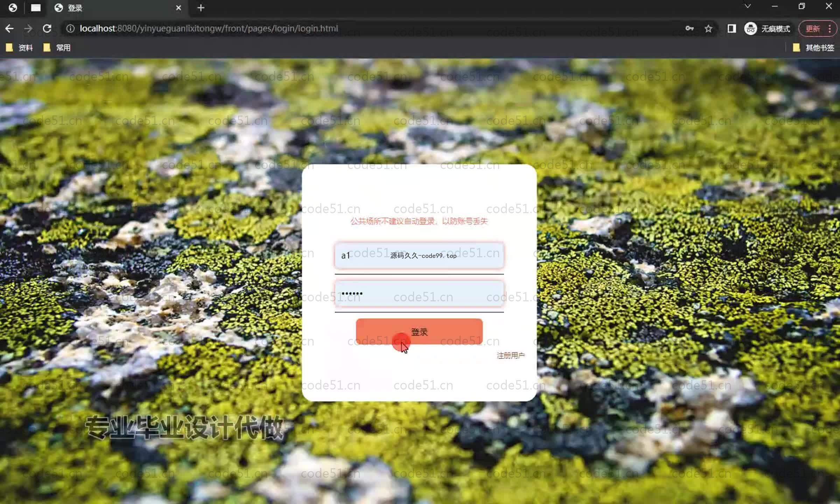Go back to the previous page
This screenshot has height=504, width=840.
(9, 28)
